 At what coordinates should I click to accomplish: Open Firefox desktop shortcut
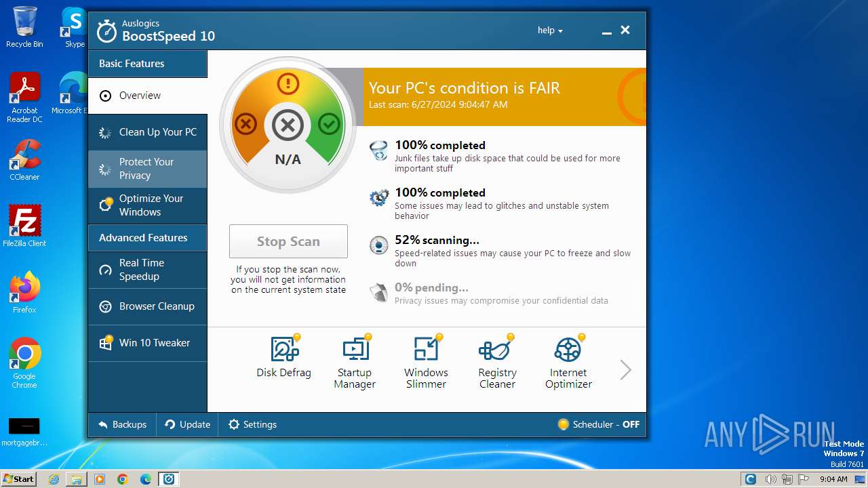pos(24,293)
